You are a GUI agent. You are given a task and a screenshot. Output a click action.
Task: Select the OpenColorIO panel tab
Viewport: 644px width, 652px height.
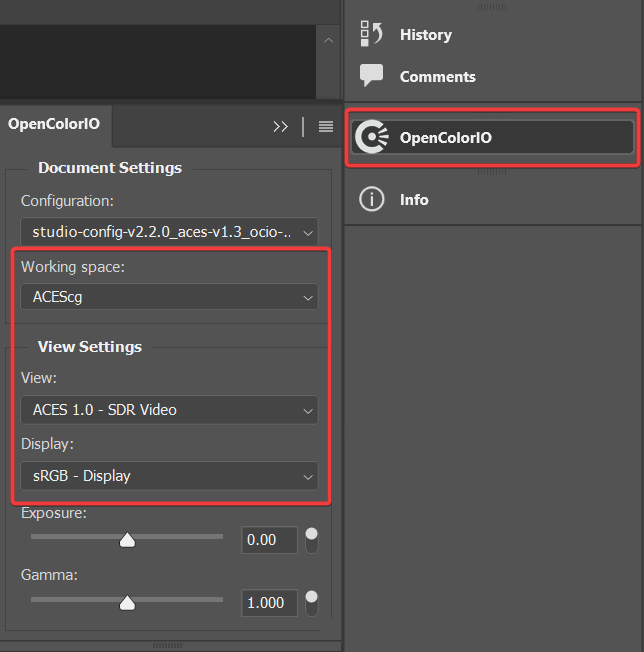coord(54,125)
